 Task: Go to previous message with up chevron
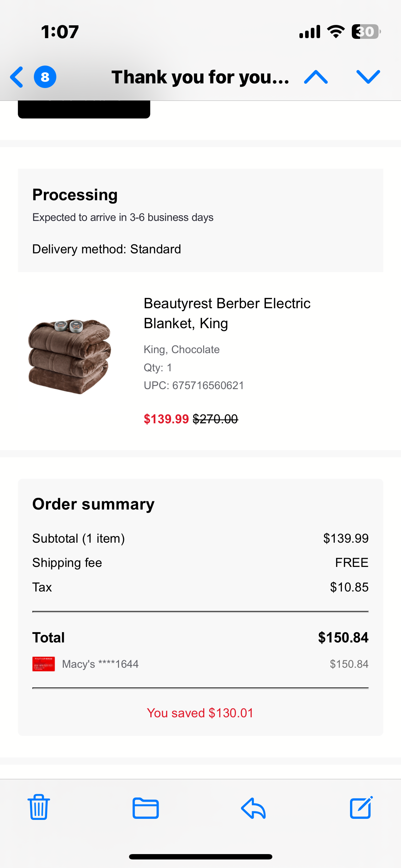pos(316,77)
